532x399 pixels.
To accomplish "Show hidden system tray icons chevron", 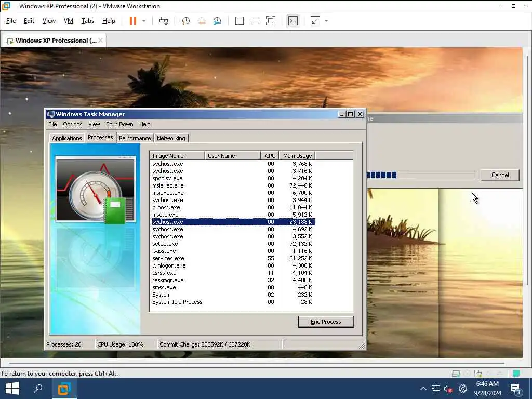I will pyautogui.click(x=423, y=389).
